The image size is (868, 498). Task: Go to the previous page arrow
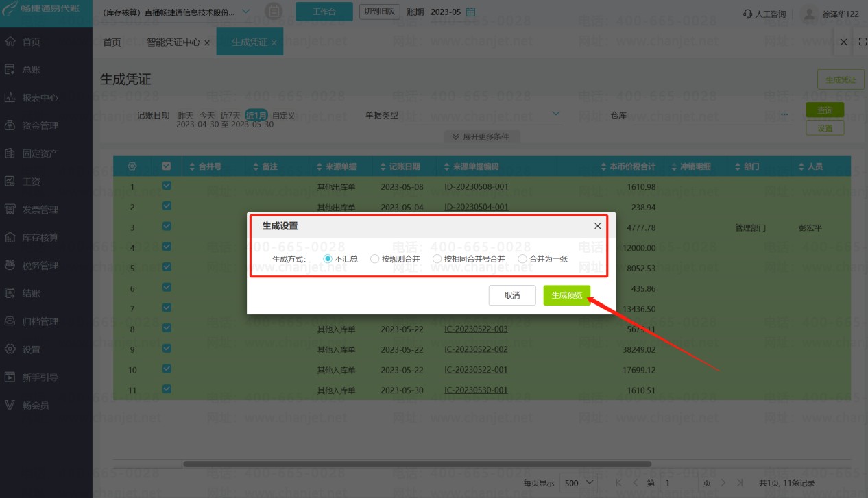[x=634, y=483]
